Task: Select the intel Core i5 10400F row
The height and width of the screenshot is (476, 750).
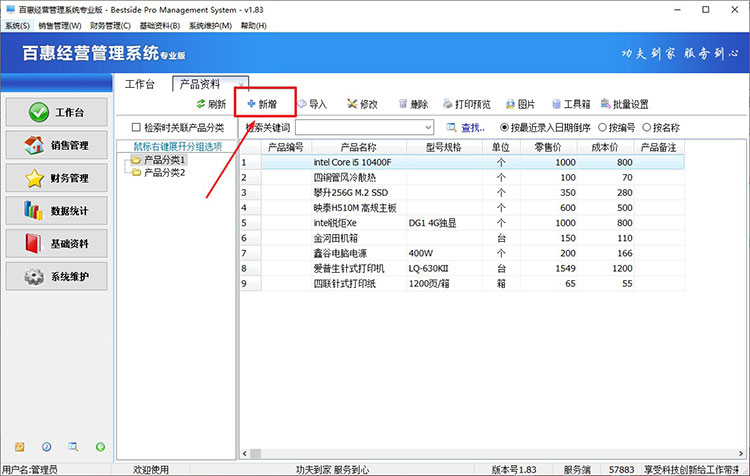Action: (352, 162)
